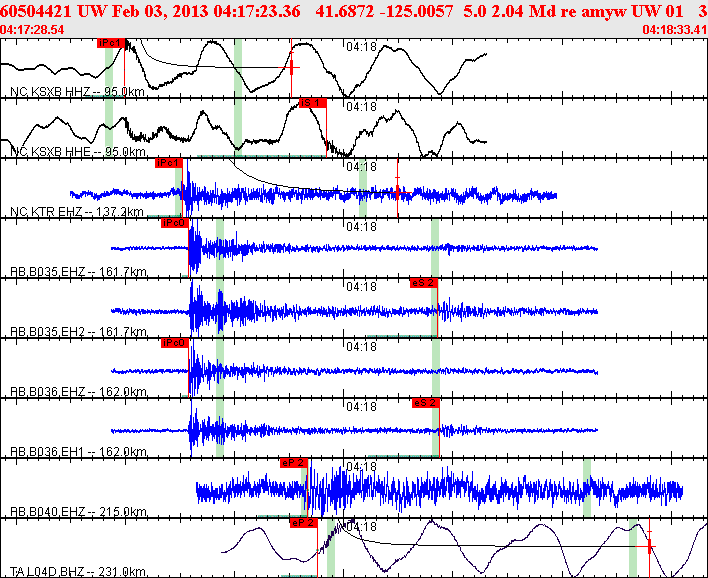This screenshot has height=578, width=708.
Task: Click the iPc1 pick flag on KSXB HHZ
Action: pos(111,43)
